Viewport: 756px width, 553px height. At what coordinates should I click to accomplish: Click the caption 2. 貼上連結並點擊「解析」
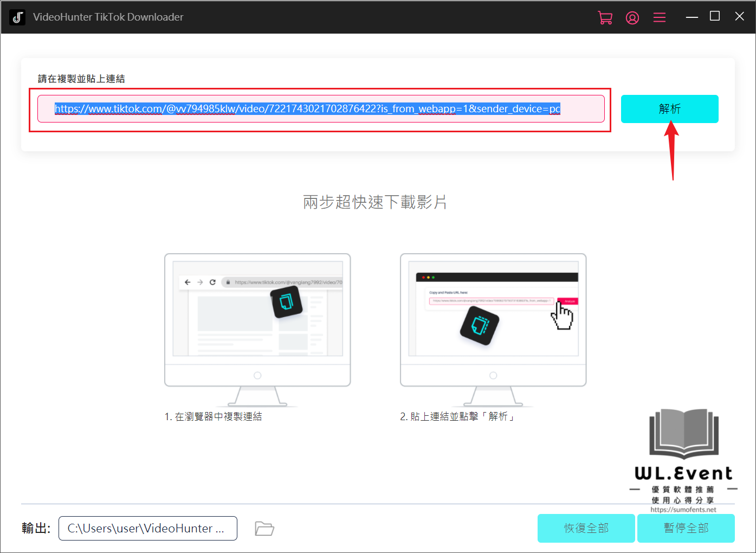tap(457, 416)
